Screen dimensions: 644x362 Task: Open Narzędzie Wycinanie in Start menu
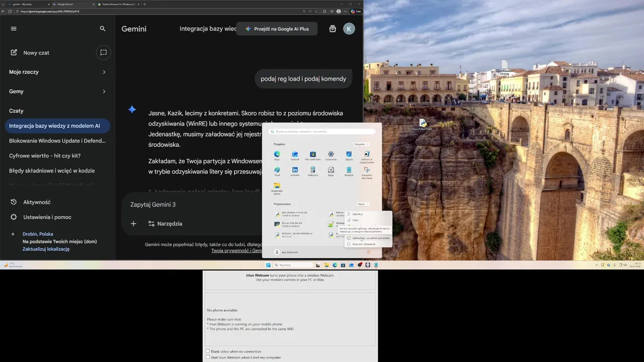tap(366, 173)
